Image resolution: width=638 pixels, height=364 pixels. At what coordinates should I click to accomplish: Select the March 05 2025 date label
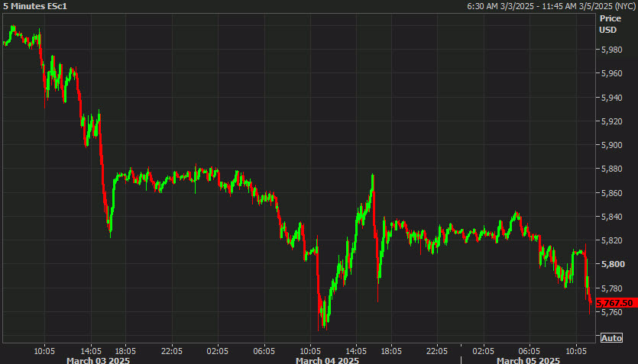coord(529,359)
